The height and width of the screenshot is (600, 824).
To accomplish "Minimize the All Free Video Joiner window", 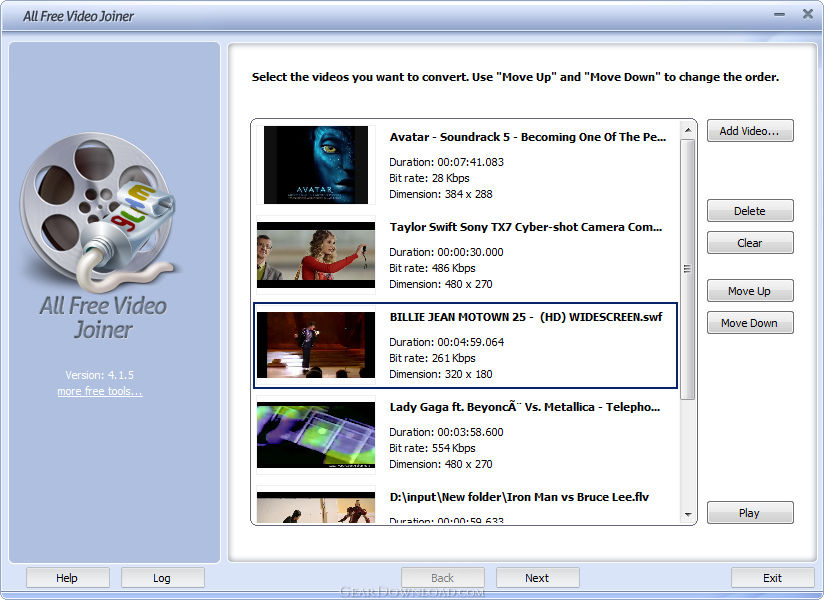I will (x=780, y=15).
